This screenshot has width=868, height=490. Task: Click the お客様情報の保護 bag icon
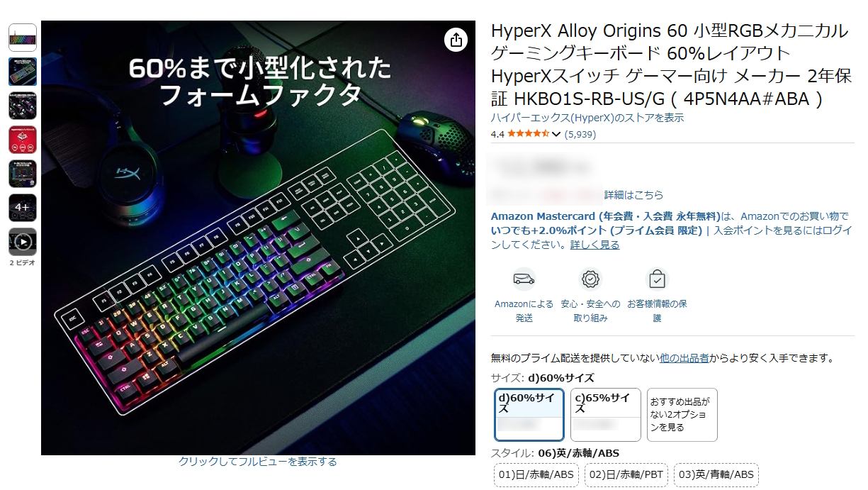click(657, 279)
